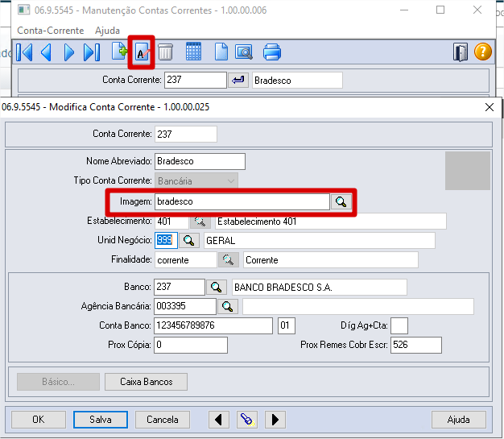Click the printer icon in toolbar
Viewport: 504px width, 439px height.
[x=272, y=53]
